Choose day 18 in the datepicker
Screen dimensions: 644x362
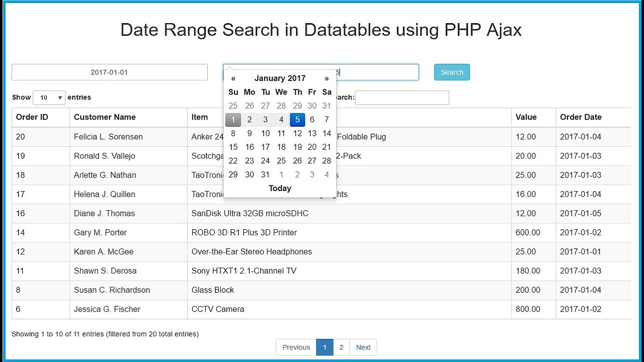coord(281,147)
